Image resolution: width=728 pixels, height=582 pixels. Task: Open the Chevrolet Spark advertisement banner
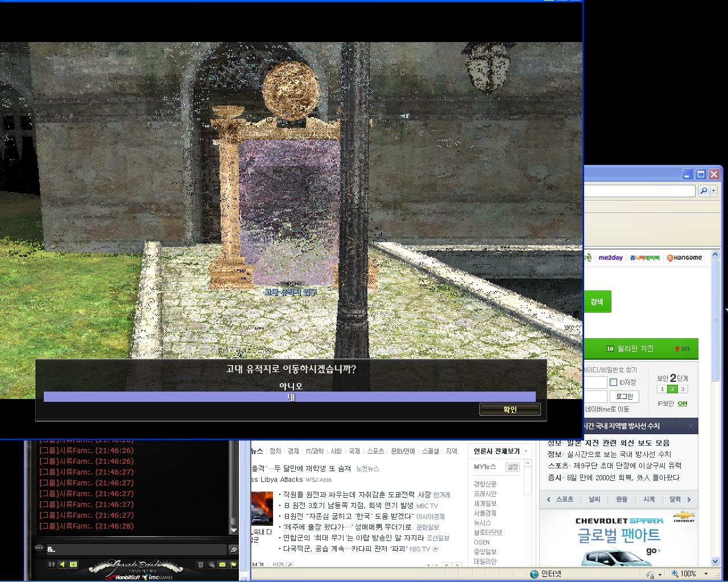(619, 538)
